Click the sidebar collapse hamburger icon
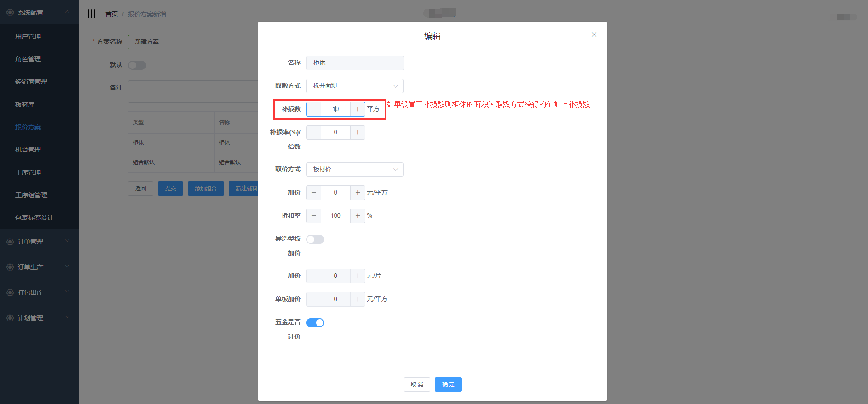The image size is (868, 404). pyautogui.click(x=92, y=14)
